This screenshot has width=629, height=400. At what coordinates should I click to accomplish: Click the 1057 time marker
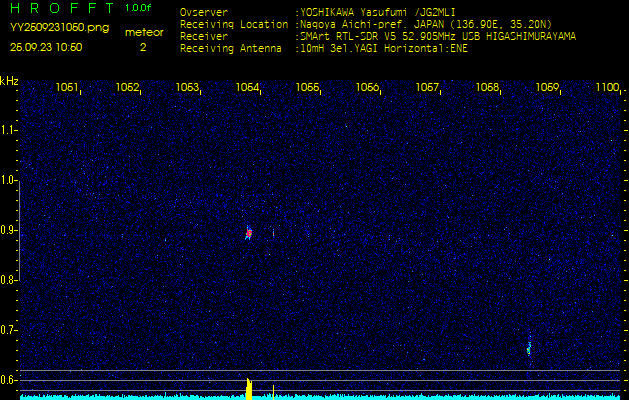coord(428,88)
